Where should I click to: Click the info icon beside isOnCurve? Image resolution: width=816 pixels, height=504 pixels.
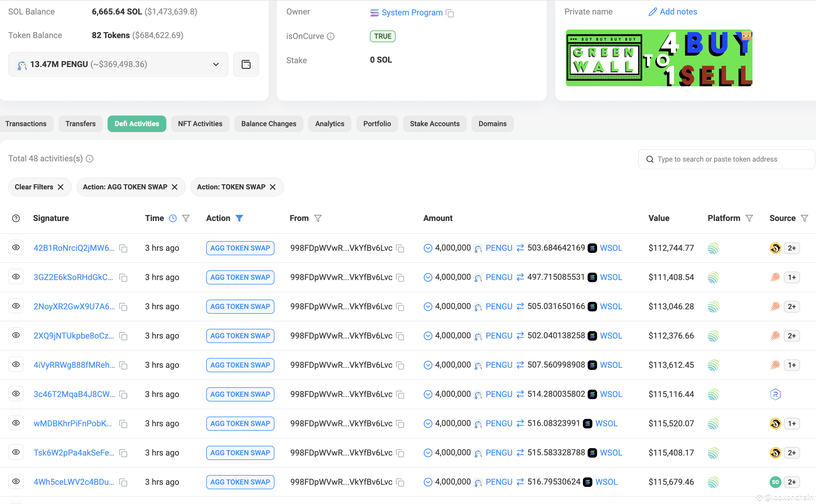[x=330, y=36]
